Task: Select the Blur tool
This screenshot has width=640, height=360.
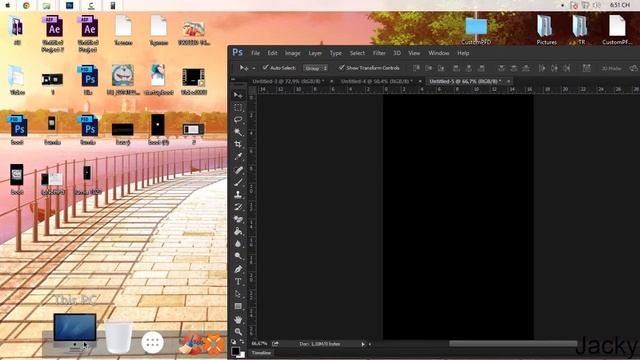Action: pos(238,244)
